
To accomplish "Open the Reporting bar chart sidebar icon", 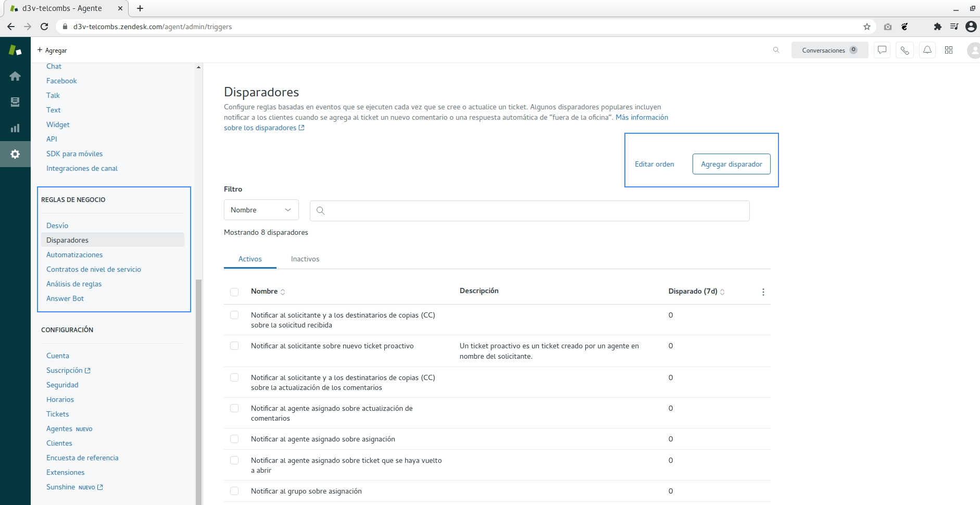I will [x=15, y=128].
